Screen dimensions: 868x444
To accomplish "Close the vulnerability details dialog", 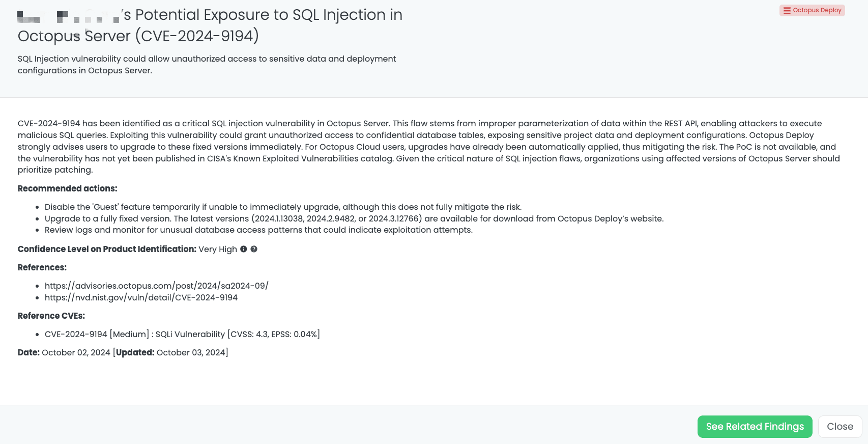I will click(x=840, y=427).
